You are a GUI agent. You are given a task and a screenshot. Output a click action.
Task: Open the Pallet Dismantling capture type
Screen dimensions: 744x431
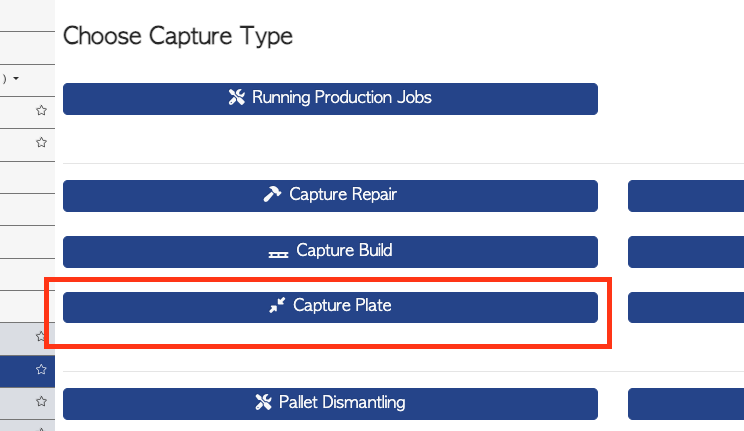pos(330,404)
